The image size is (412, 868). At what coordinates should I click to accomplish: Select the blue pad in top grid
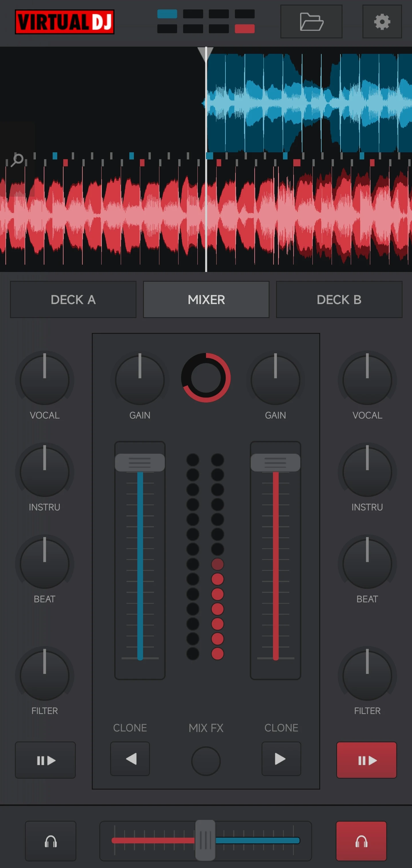click(x=167, y=14)
